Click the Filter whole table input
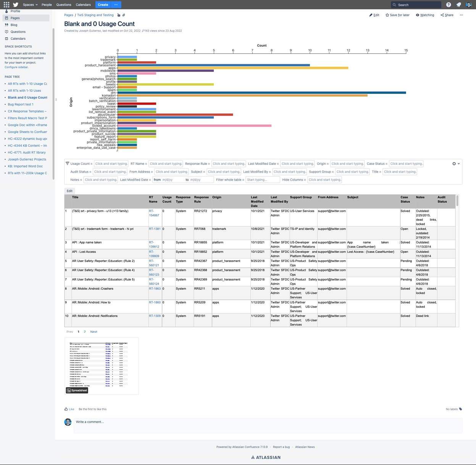The height and width of the screenshot is (465, 476). pyautogui.click(x=263, y=180)
